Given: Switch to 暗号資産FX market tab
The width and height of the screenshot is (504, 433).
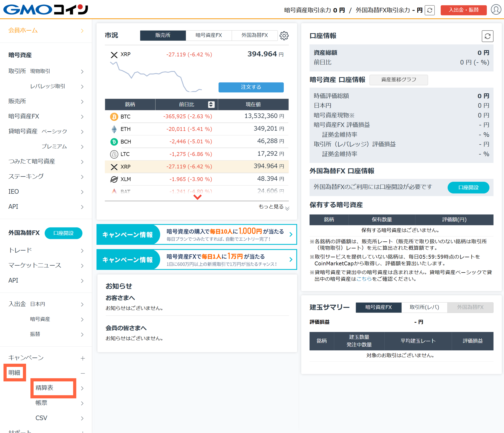Looking at the screenshot, I should [x=209, y=36].
